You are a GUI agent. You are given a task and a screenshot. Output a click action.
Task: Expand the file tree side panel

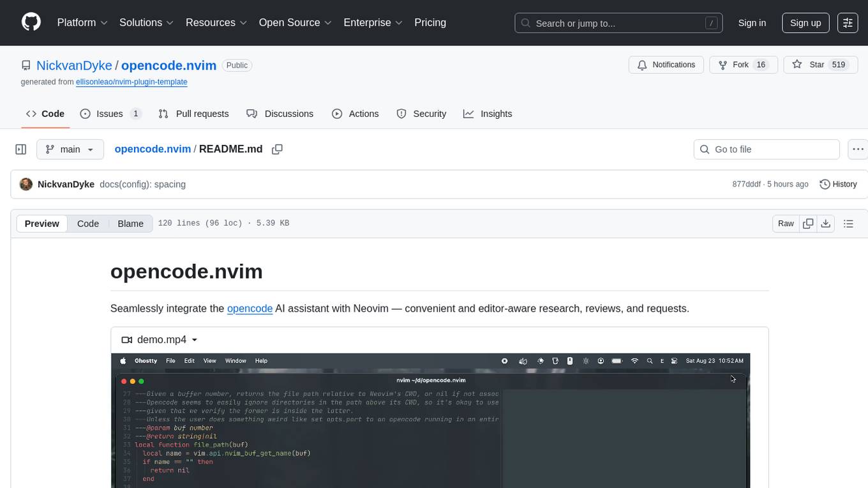[x=21, y=149]
